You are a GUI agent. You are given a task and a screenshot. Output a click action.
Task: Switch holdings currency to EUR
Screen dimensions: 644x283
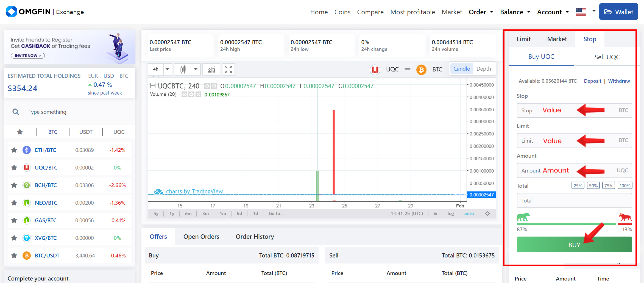point(93,76)
